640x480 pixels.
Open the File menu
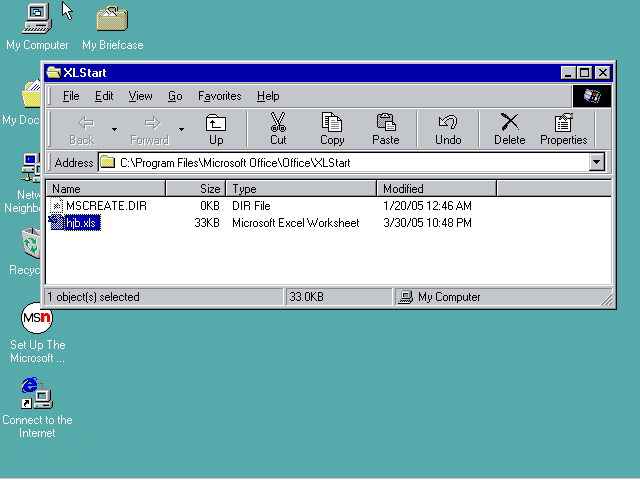tap(71, 96)
